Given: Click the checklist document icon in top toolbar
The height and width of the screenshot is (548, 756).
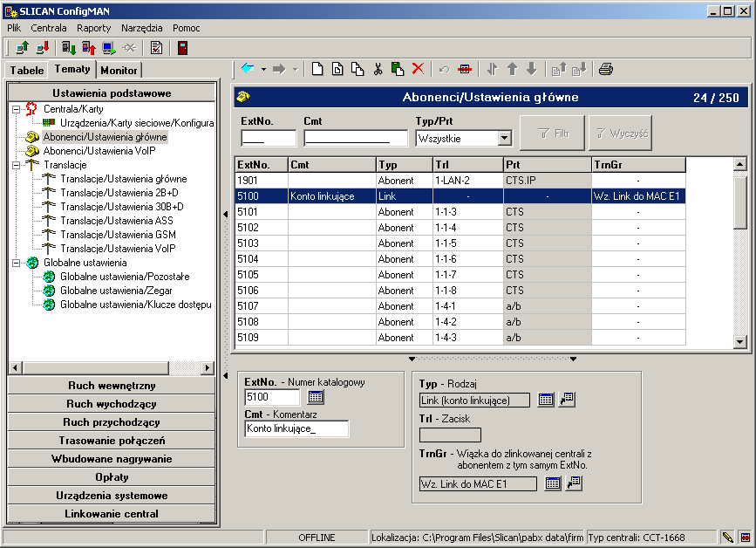Looking at the screenshot, I should pyautogui.click(x=156, y=48).
